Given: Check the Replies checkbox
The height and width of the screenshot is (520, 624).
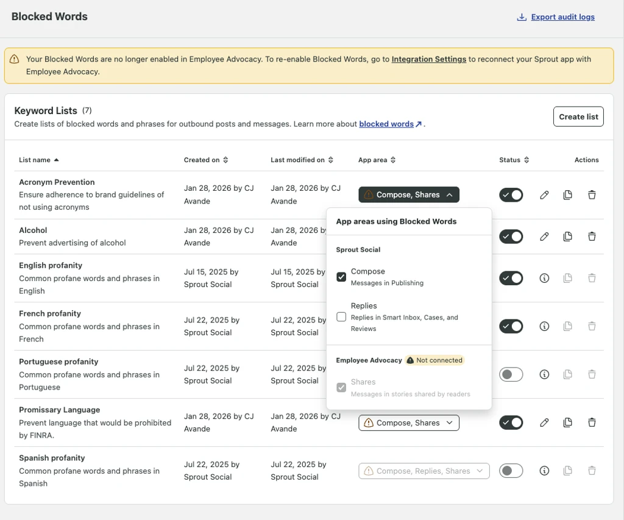Looking at the screenshot, I should click(341, 317).
